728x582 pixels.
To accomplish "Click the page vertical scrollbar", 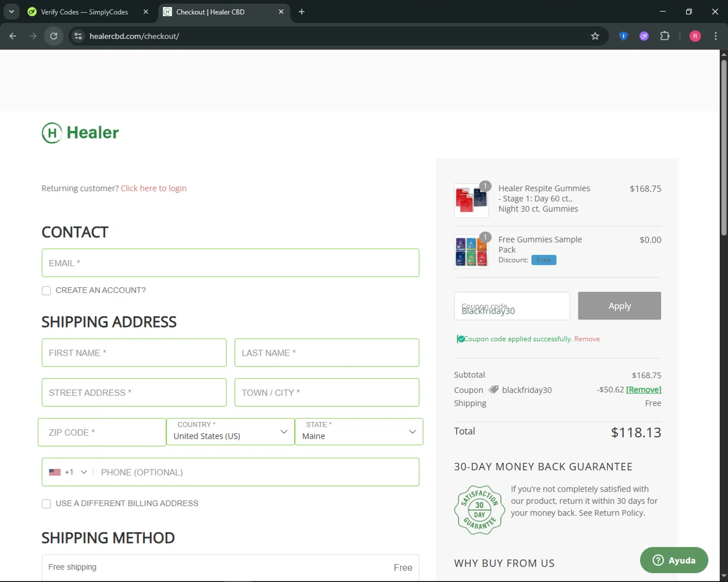I will (724, 148).
